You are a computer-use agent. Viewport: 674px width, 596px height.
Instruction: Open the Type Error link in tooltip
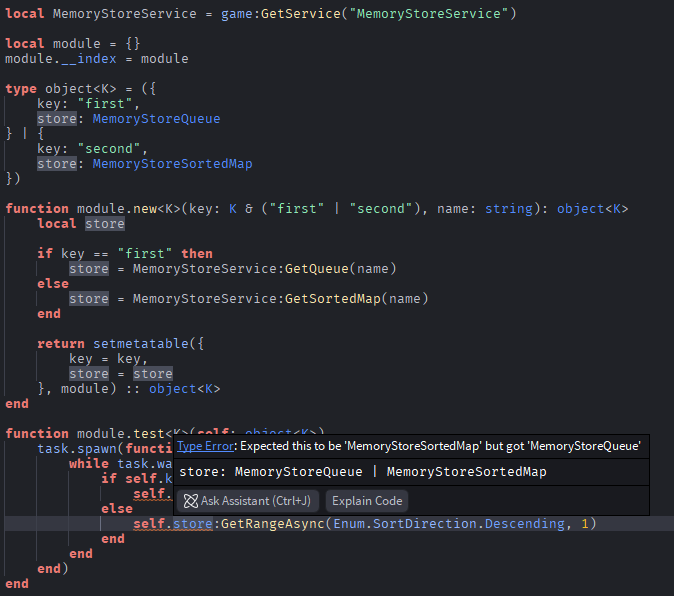(x=205, y=446)
